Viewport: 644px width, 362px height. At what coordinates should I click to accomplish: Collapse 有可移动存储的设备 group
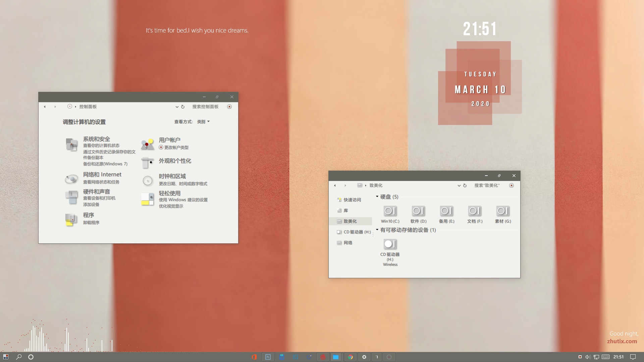pyautogui.click(x=377, y=230)
